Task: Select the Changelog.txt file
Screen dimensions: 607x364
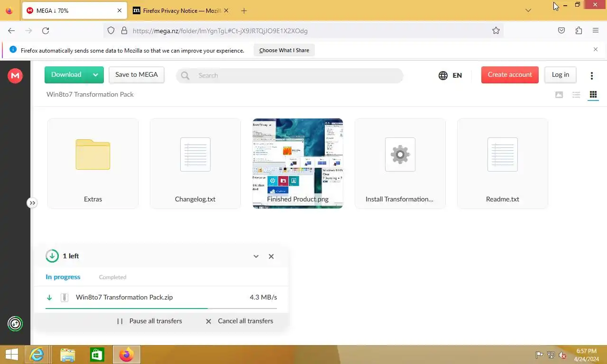Action: [x=195, y=164]
